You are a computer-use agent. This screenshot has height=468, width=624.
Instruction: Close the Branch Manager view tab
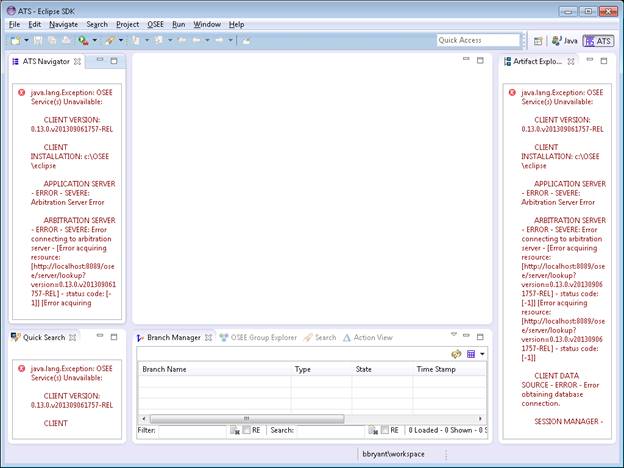tap(208, 338)
